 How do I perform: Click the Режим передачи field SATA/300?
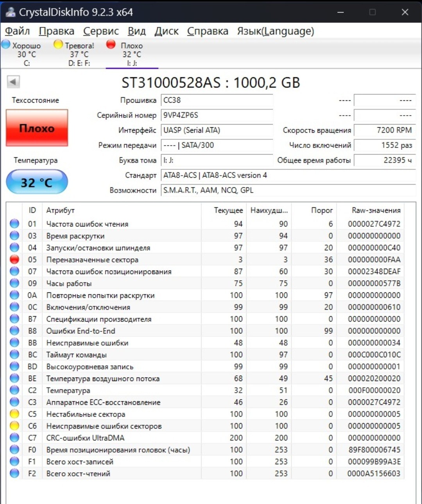[x=217, y=145]
